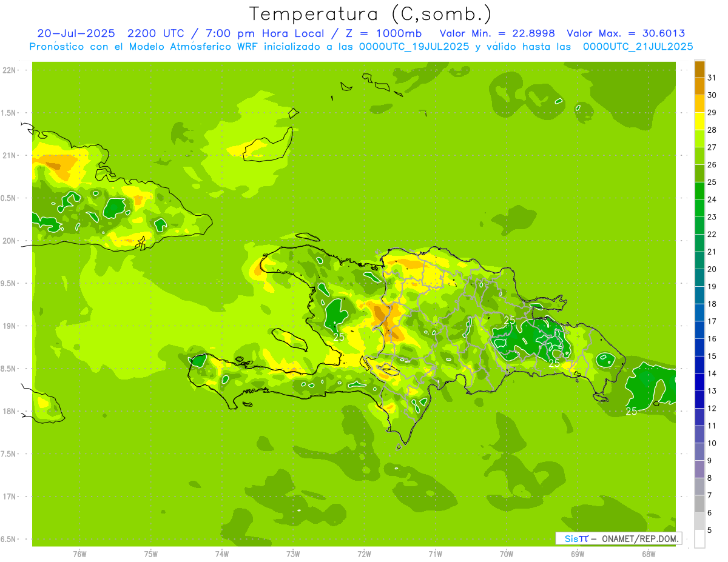Select the '20-Jul-2025' forecast date text

click(76, 33)
